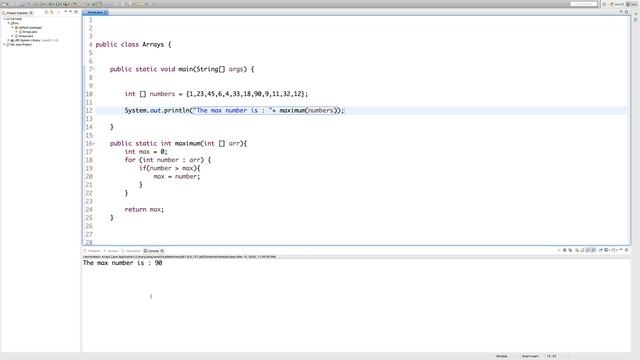640x360 pixels.
Task: Click the line 'public class Arrays {'
Action: [133, 44]
